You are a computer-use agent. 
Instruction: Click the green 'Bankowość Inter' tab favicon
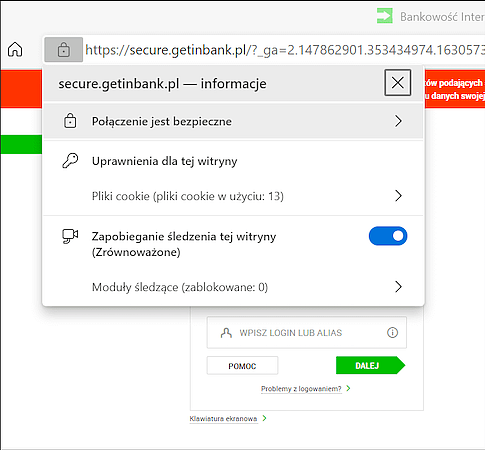coord(385,16)
